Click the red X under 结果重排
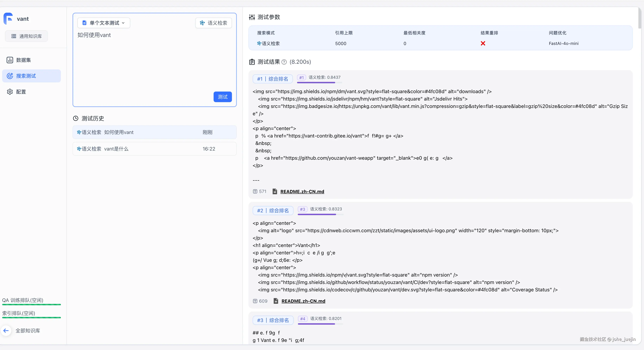 coord(483,43)
